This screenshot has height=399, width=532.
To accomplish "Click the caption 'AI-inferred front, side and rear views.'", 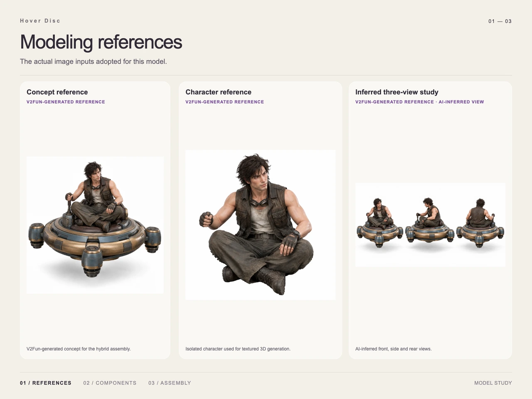I will 394,349.
